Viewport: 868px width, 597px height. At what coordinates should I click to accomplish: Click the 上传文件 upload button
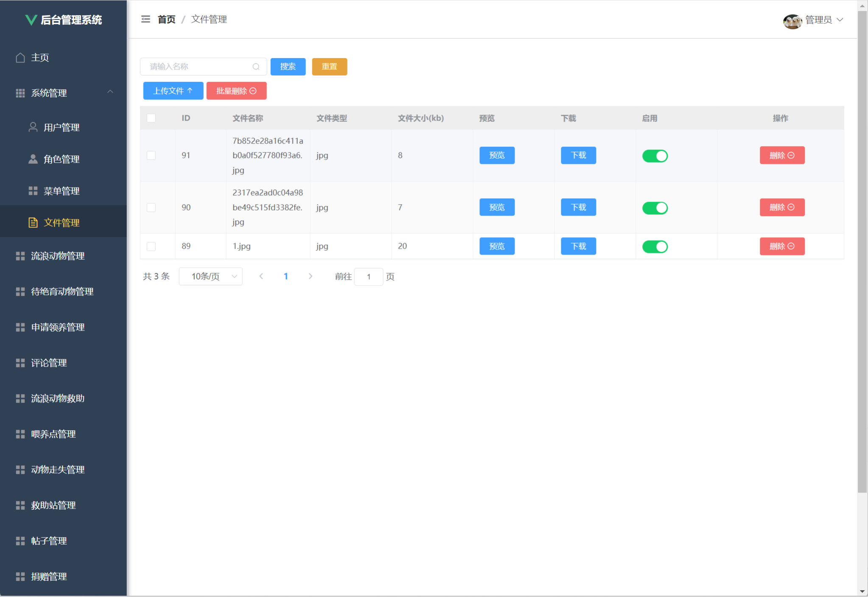coord(173,91)
